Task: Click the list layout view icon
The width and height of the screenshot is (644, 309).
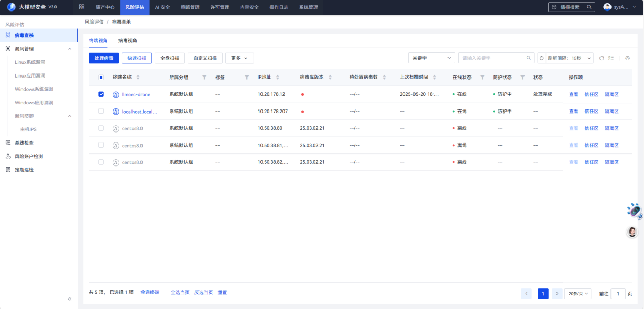Action: click(611, 58)
